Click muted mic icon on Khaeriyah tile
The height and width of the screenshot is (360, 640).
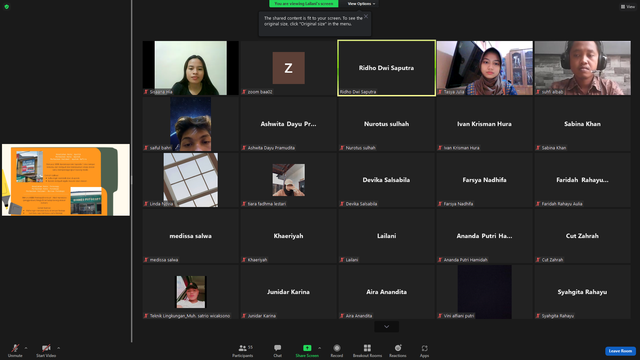point(244,260)
